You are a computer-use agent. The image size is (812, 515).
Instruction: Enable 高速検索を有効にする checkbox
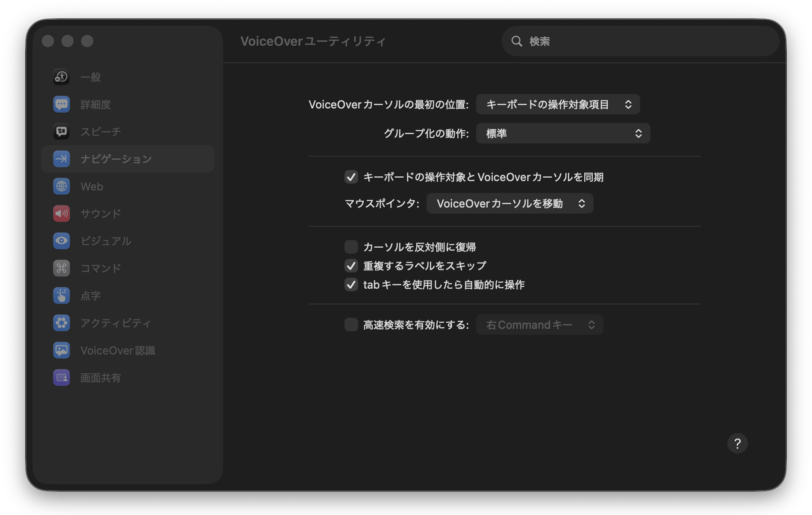tap(351, 325)
